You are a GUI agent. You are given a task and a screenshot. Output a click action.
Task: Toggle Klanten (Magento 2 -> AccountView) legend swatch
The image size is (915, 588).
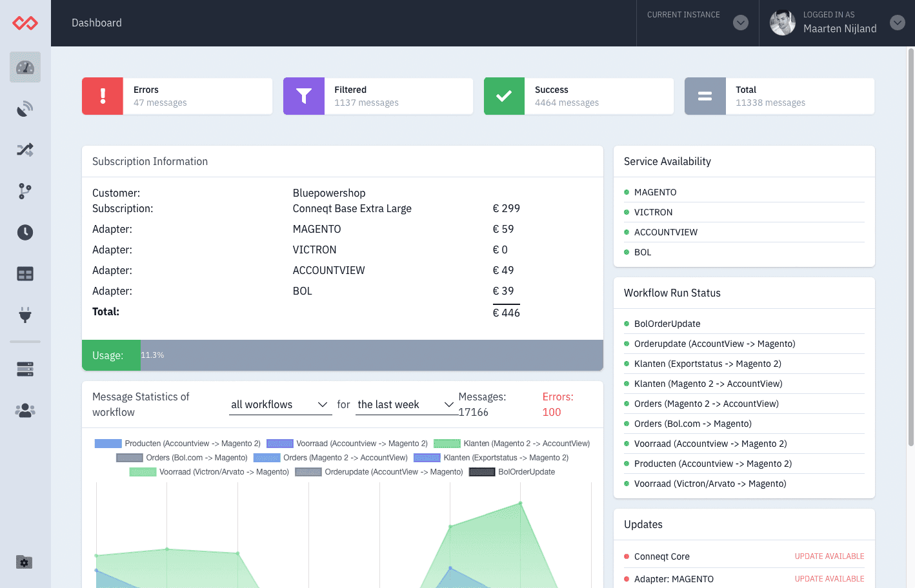coord(447,444)
